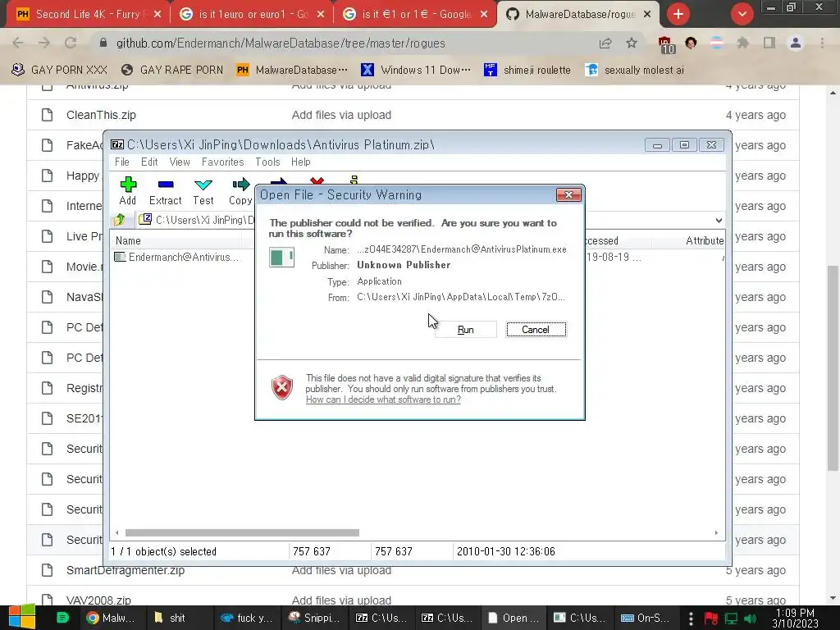This screenshot has height=630, width=840.
Task: Open the Windows Start button
Action: (x=22, y=617)
